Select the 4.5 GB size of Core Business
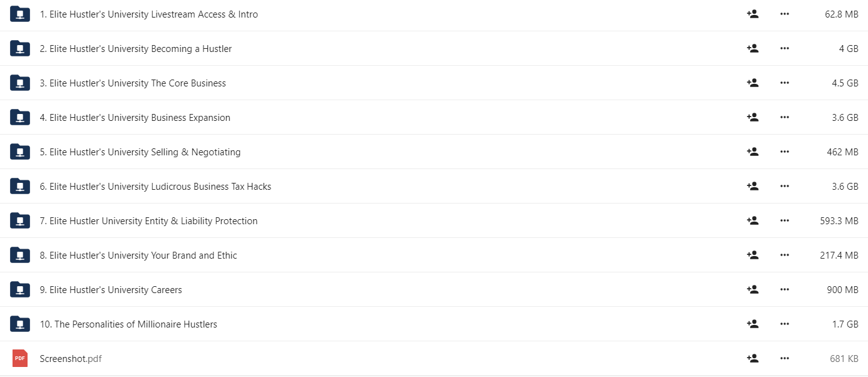 [x=845, y=83]
